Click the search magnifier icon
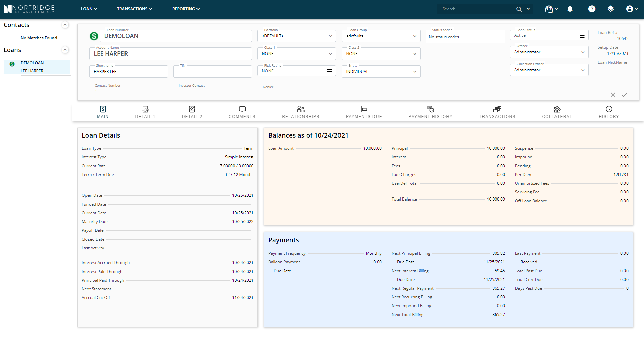Image resolution: width=644 pixels, height=360 pixels. 519,9
